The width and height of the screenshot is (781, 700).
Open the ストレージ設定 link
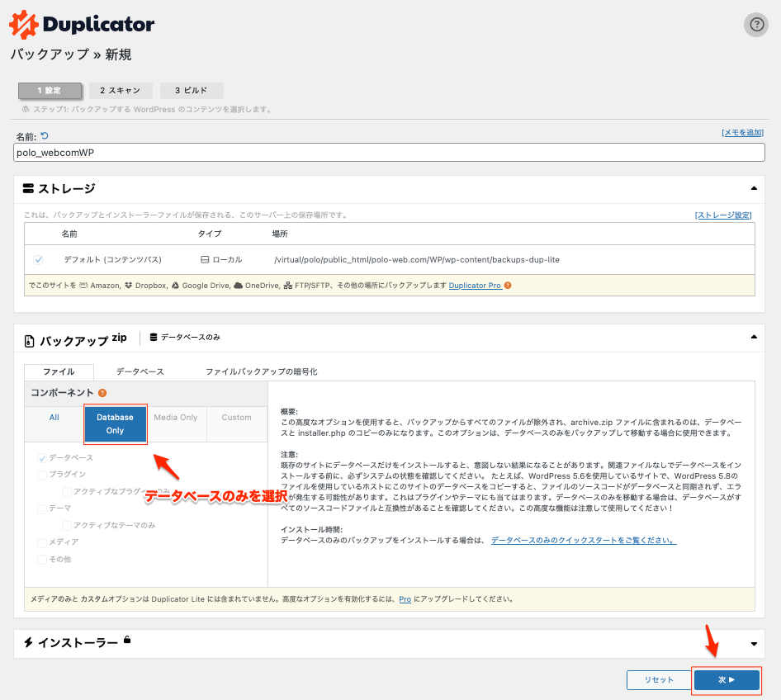click(723, 215)
